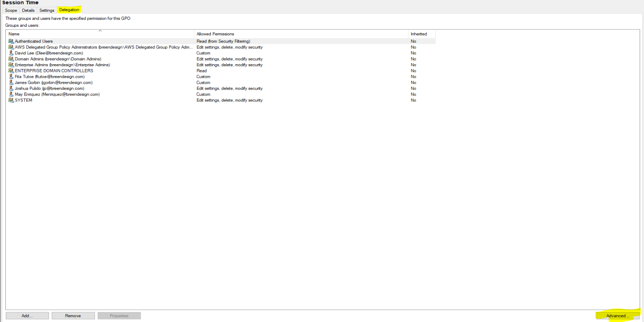Click the sort arrow above Name column

pyautogui.click(x=100, y=31)
